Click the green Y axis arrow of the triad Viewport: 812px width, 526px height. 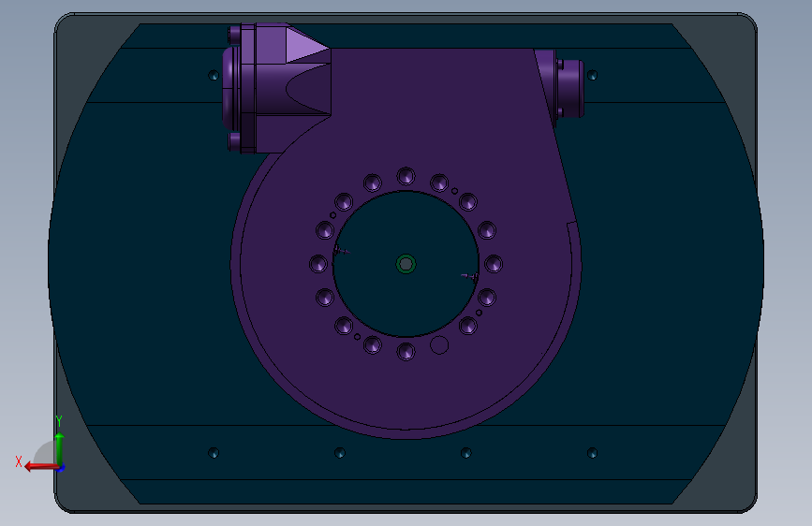point(59,448)
